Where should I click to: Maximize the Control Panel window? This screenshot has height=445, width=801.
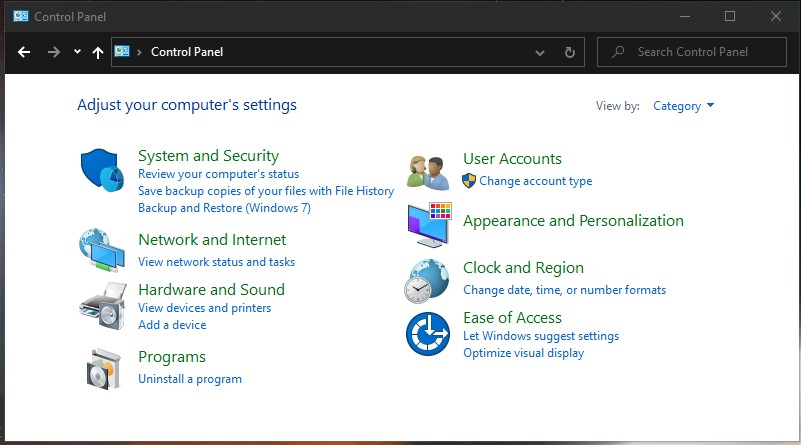click(x=730, y=16)
